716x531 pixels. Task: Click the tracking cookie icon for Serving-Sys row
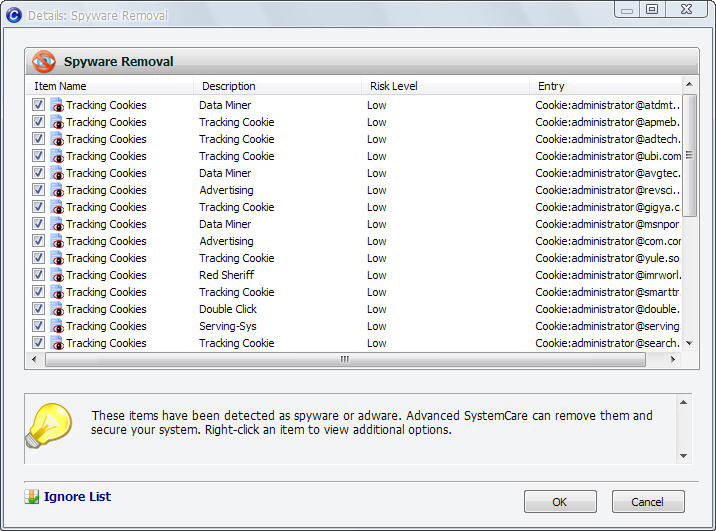pos(57,326)
